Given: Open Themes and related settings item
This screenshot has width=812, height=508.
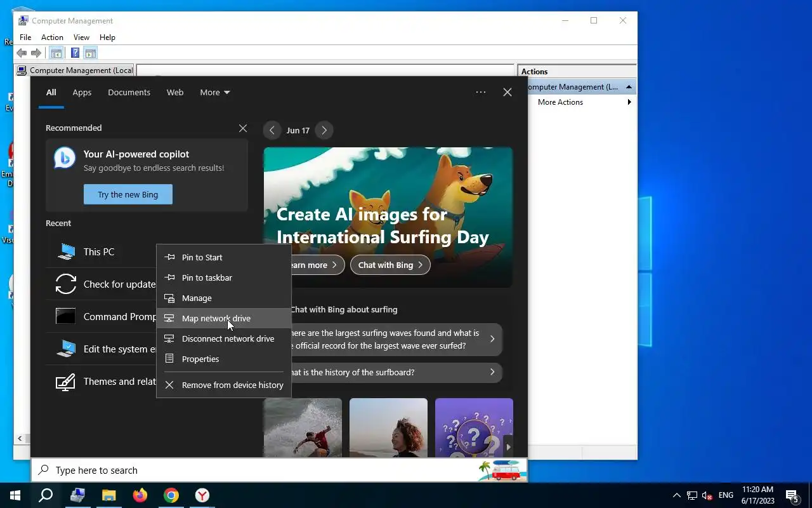Looking at the screenshot, I should (x=101, y=382).
